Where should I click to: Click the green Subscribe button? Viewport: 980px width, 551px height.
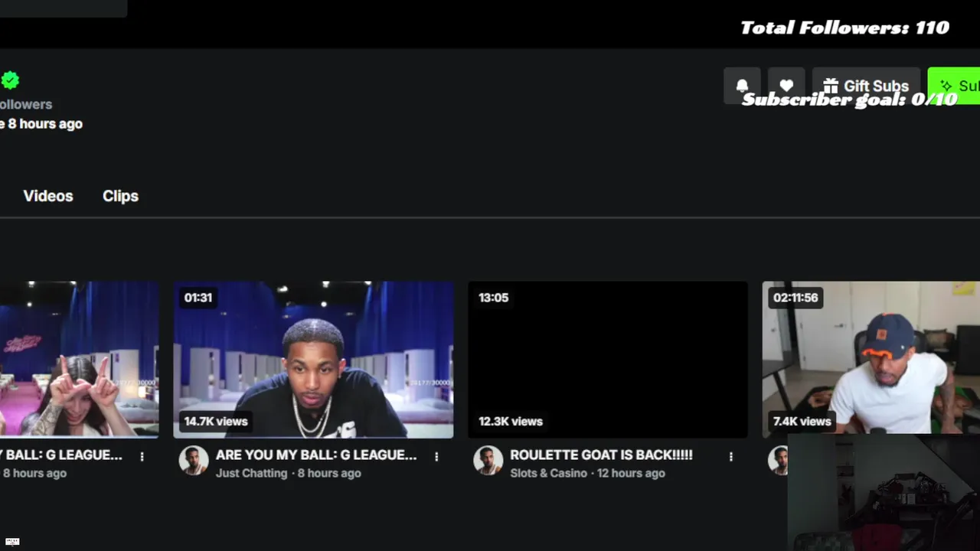coord(954,86)
